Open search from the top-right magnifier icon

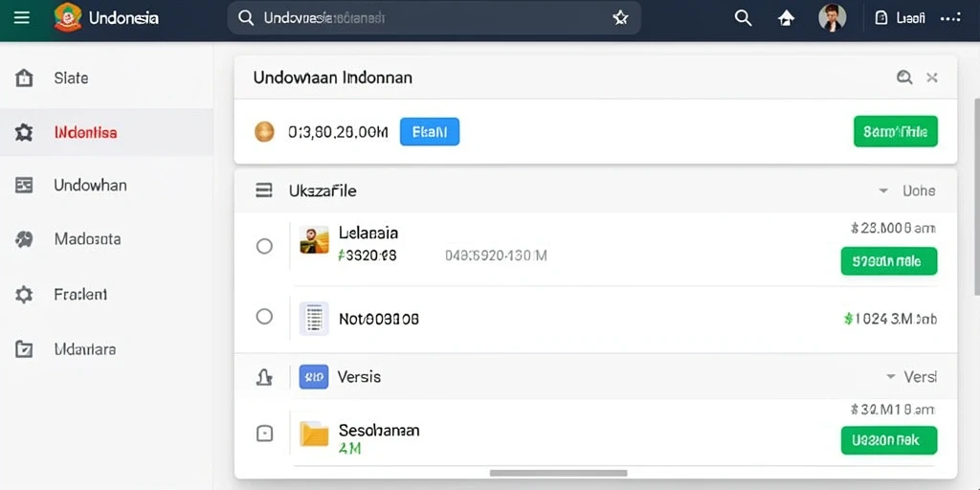pyautogui.click(x=743, y=18)
